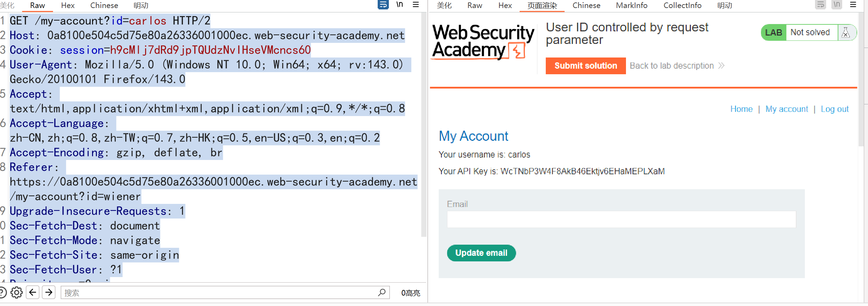This screenshot has width=868, height=306.
Task: Go to previous match with left arrow
Action: click(33, 292)
